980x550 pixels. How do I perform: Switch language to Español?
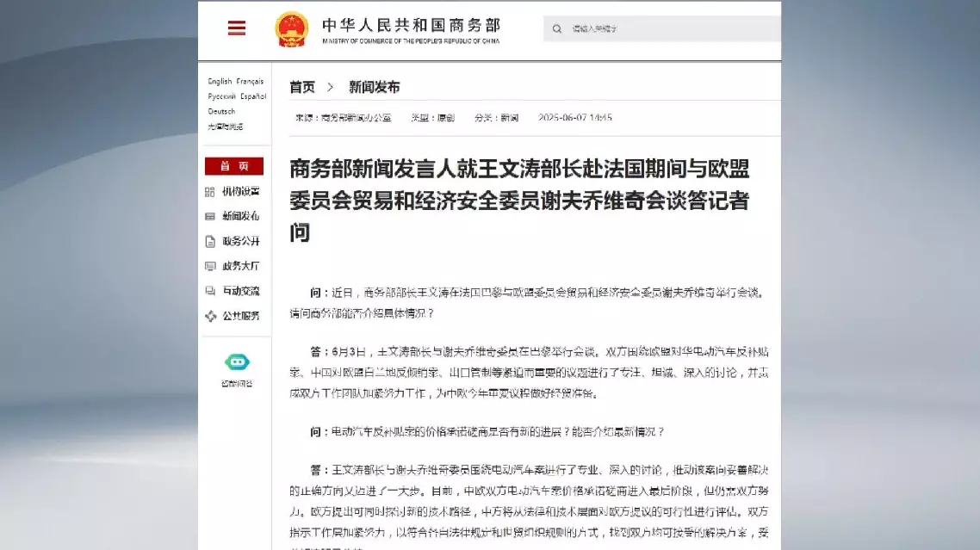pos(253,96)
